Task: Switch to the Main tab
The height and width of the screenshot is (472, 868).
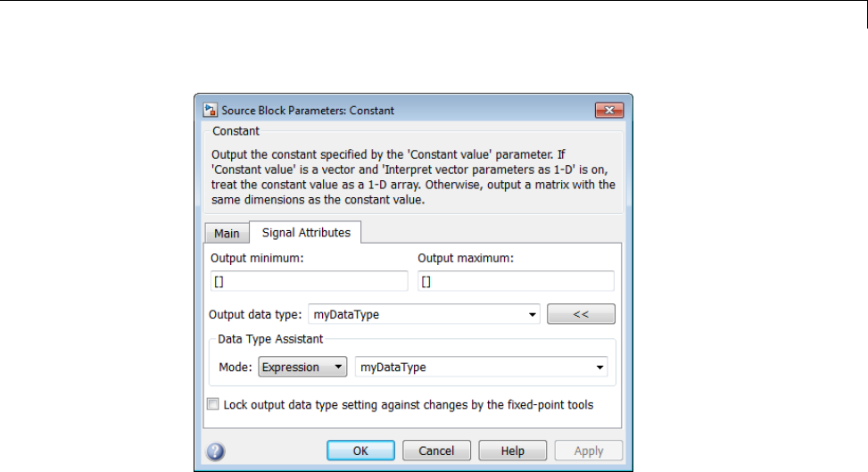Action: tap(227, 234)
